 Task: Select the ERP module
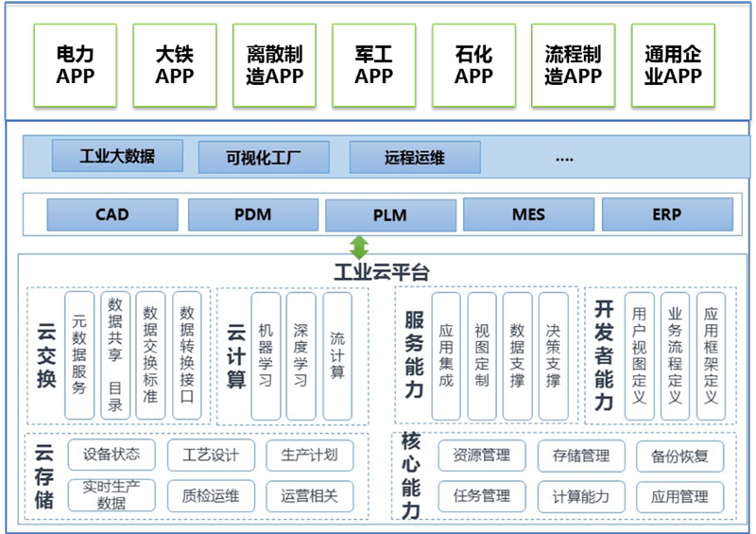666,215
